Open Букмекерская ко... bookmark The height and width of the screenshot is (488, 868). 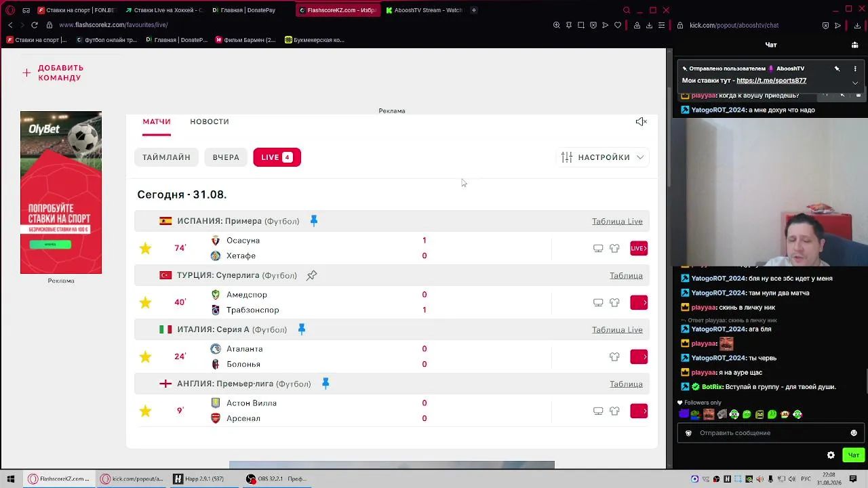coord(315,40)
